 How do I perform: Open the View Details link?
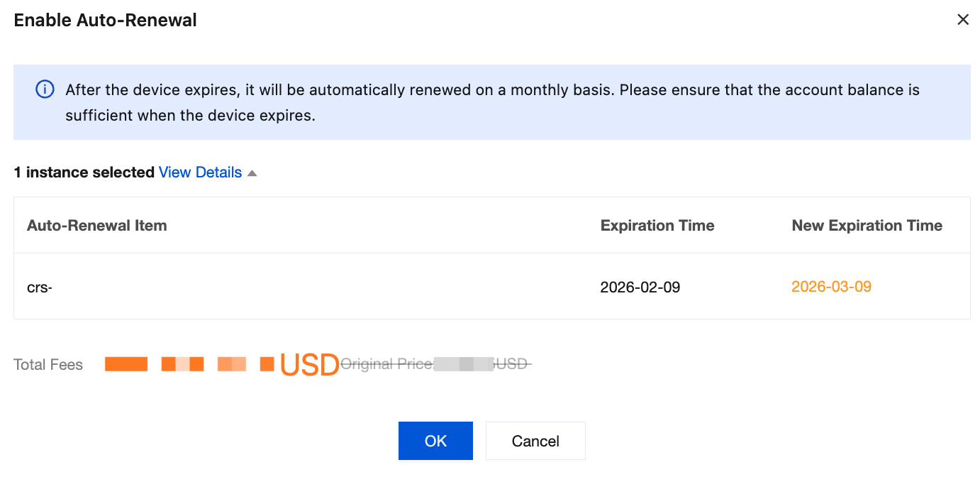[x=200, y=172]
